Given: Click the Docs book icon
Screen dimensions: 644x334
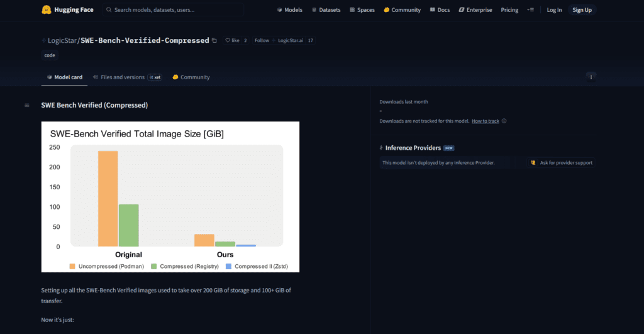Looking at the screenshot, I should click(433, 10).
